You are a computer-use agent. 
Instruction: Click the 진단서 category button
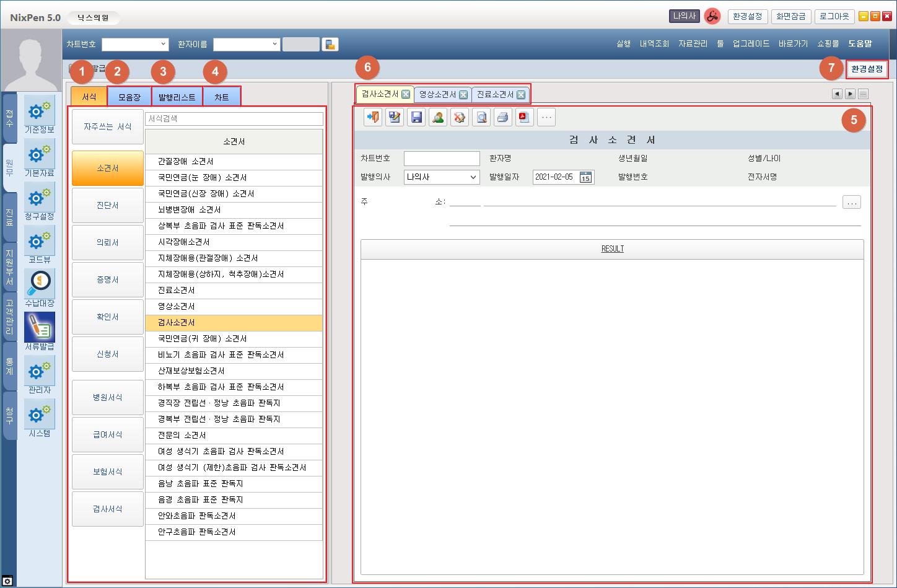point(108,206)
